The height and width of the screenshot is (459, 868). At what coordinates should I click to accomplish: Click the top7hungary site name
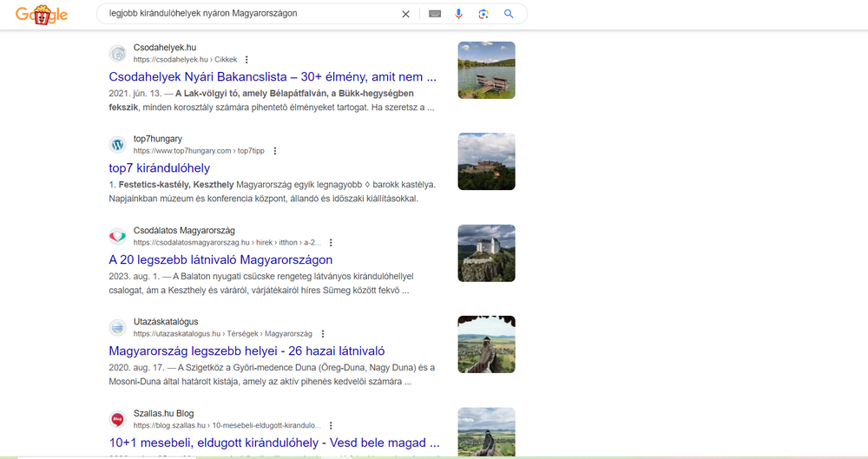point(158,139)
